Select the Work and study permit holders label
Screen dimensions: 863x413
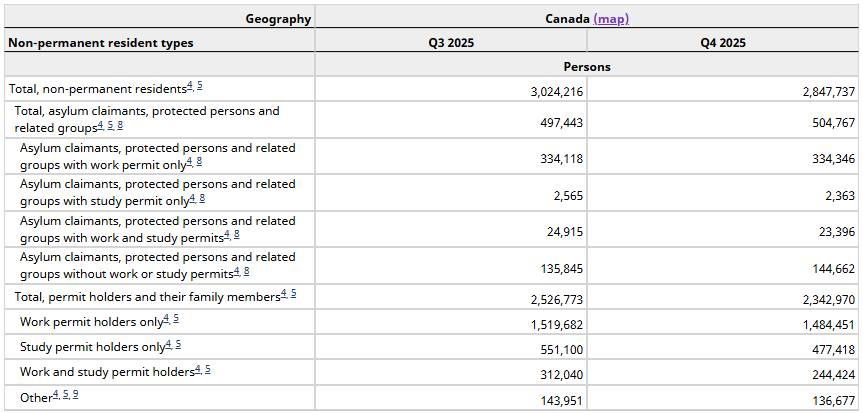[107, 372]
